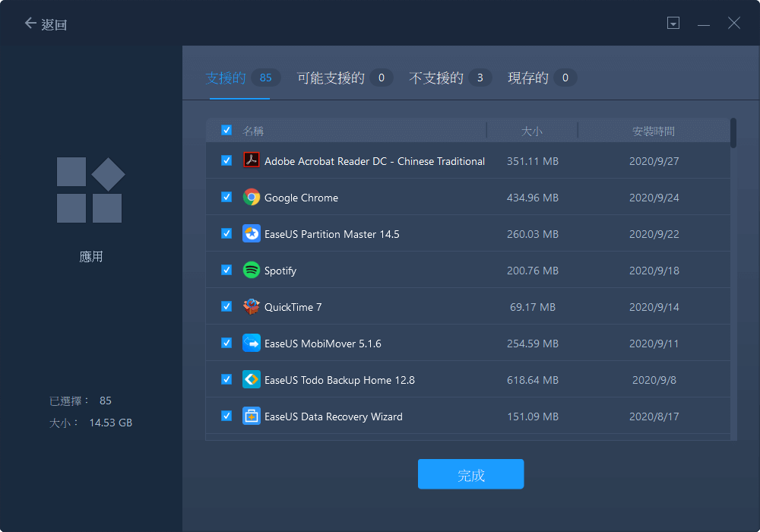The image size is (760, 532).
Task: Select the QuickTime 7 name text
Action: pyautogui.click(x=293, y=307)
